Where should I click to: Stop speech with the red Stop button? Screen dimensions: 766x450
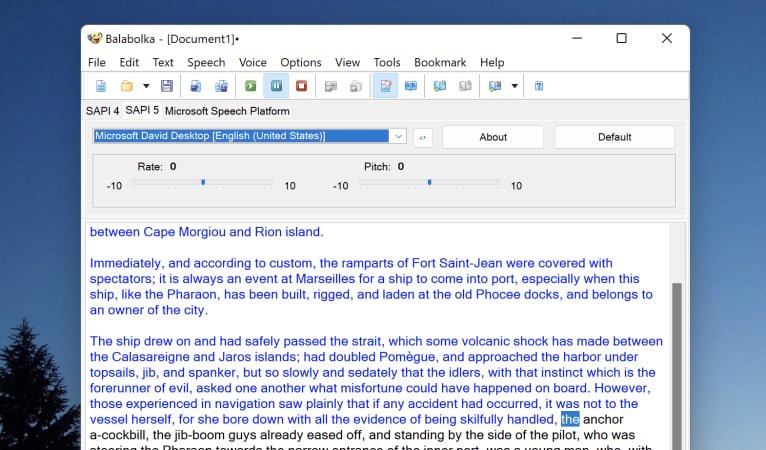pos(301,86)
